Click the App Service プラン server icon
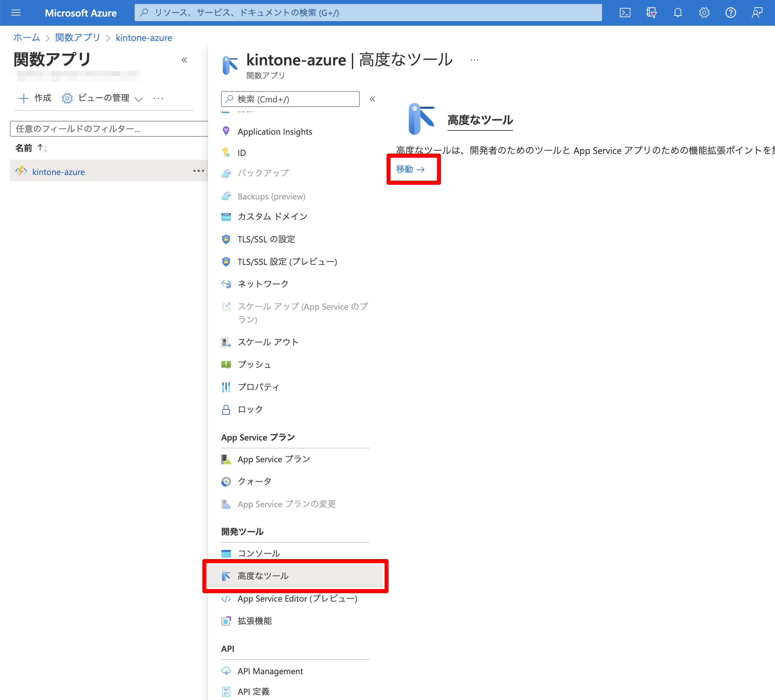Image resolution: width=775 pixels, height=700 pixels. [x=226, y=459]
